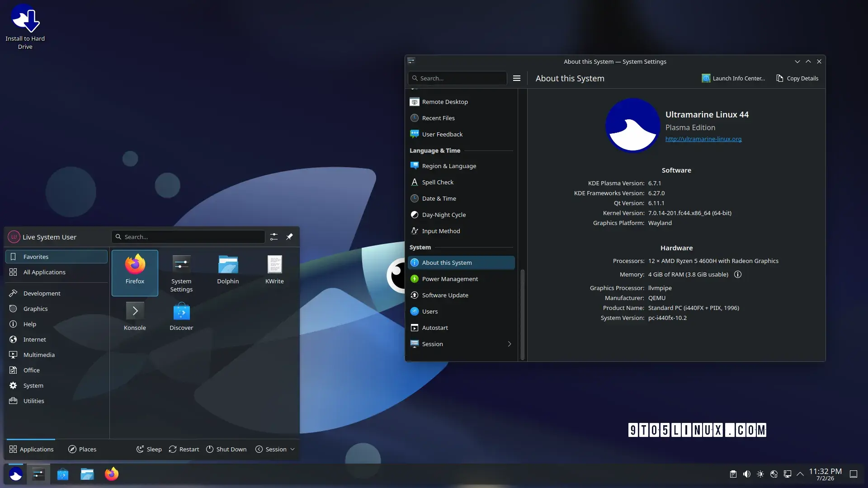
Task: Open Date & Time settings
Action: pyautogui.click(x=461, y=198)
